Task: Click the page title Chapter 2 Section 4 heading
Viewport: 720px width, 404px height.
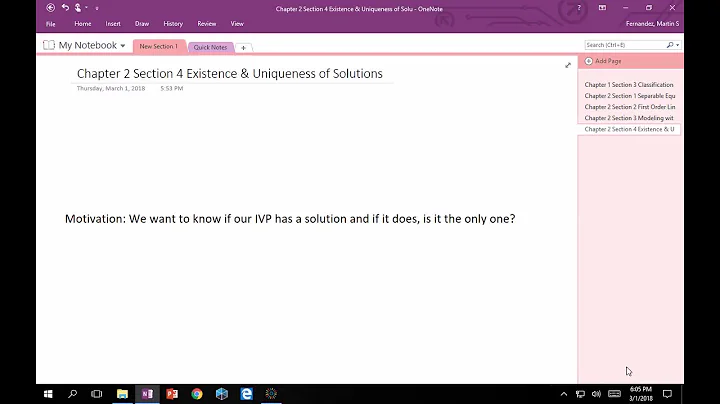Action: click(230, 73)
